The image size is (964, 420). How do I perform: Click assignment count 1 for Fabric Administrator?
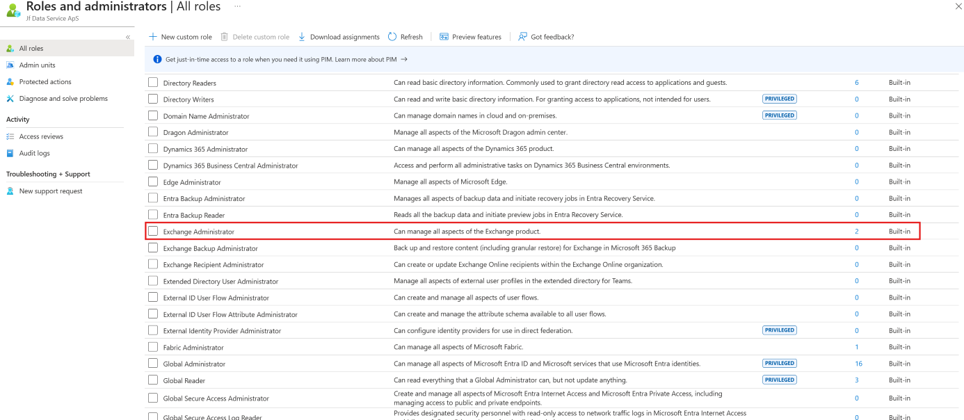(x=856, y=347)
